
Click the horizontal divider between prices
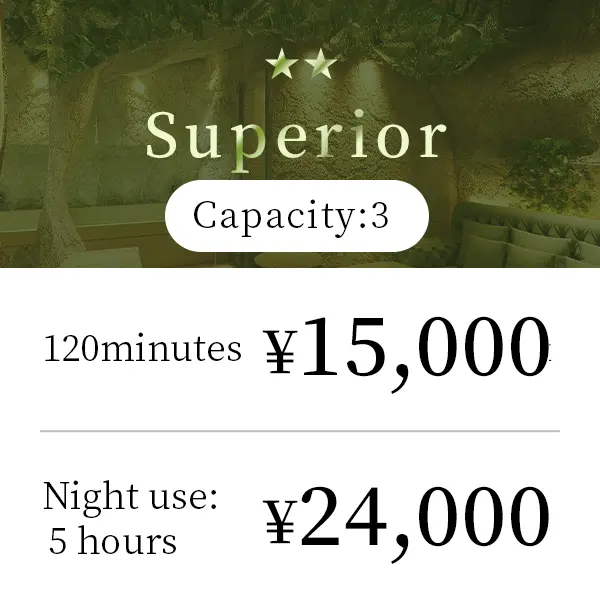(300, 431)
